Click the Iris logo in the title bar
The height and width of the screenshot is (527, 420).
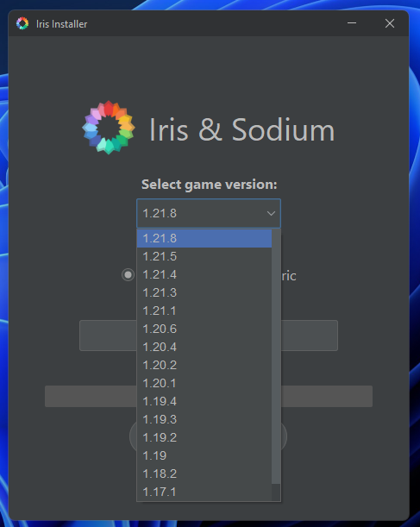(x=22, y=23)
